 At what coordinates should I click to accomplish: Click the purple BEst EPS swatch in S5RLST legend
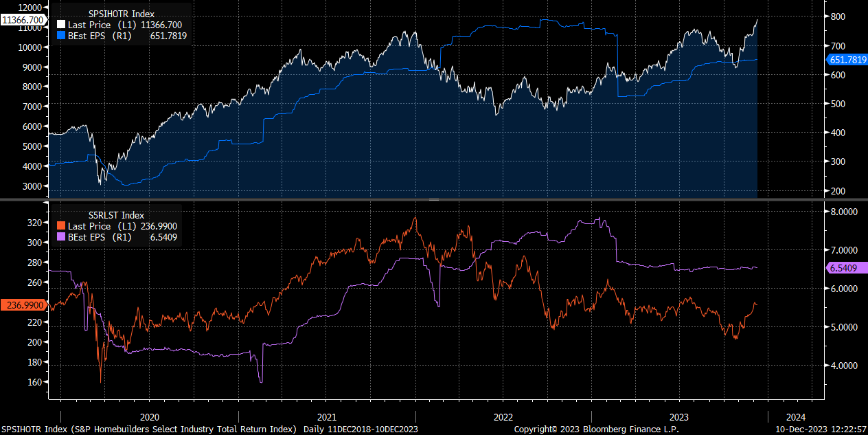tap(60, 237)
